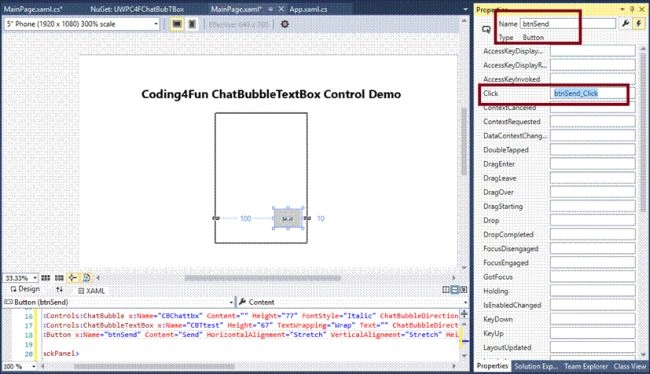Viewport: 650px width, 374px height.
Task: Select horizontal split layout icon
Action: 455,289
